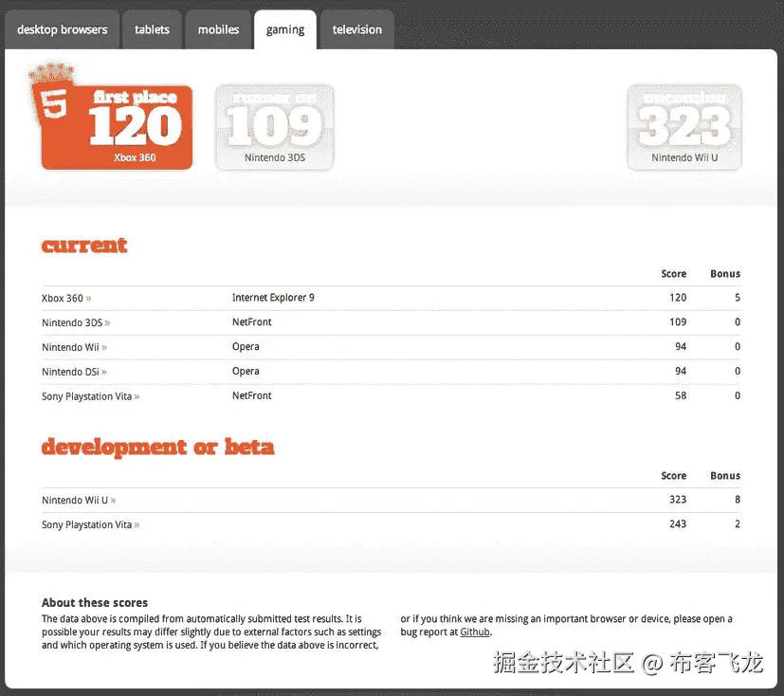Click the Score header in development table
784x696 pixels.
pyautogui.click(x=673, y=476)
